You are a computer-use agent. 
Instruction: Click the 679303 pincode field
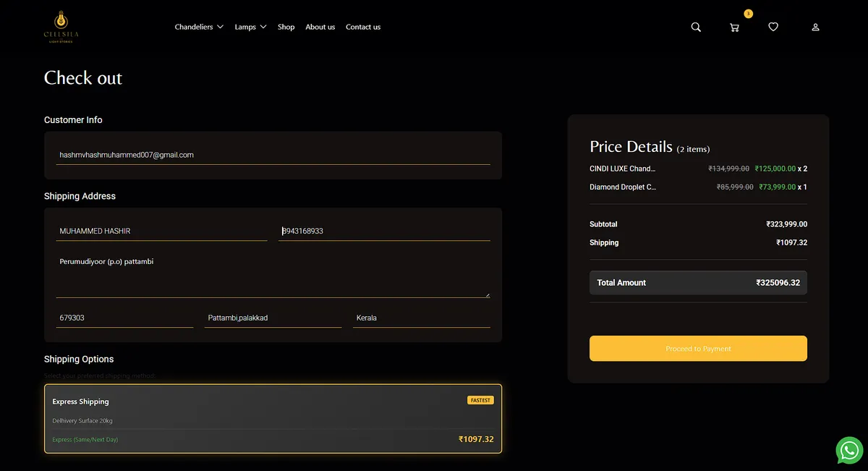[x=124, y=318]
